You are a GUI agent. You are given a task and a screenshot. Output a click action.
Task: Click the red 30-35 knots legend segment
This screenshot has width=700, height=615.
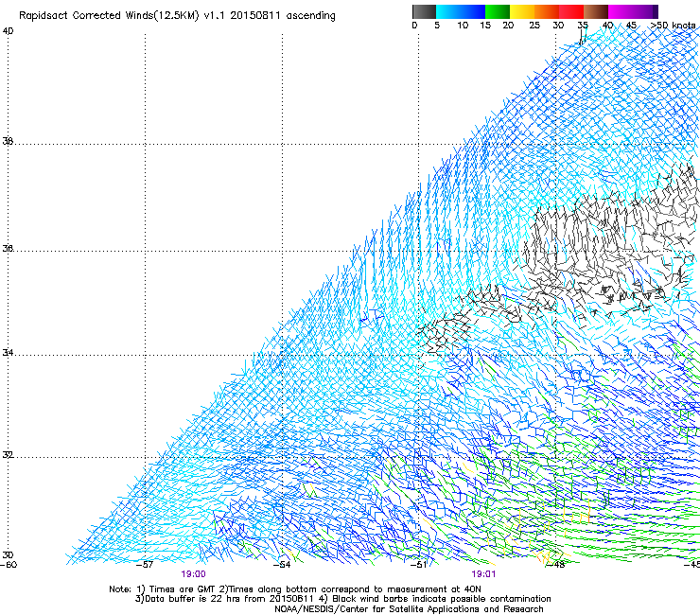[x=571, y=11]
